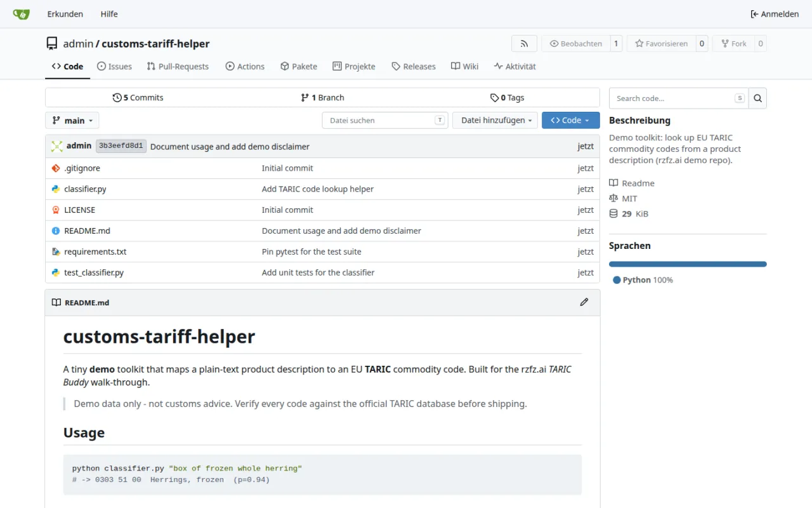Open the requirements.txt file

coord(95,252)
